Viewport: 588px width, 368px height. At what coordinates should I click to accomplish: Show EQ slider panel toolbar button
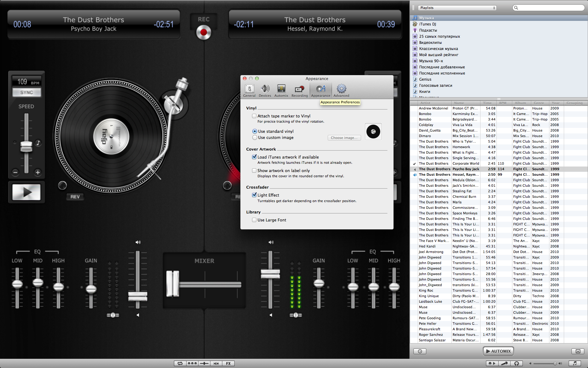204,363
